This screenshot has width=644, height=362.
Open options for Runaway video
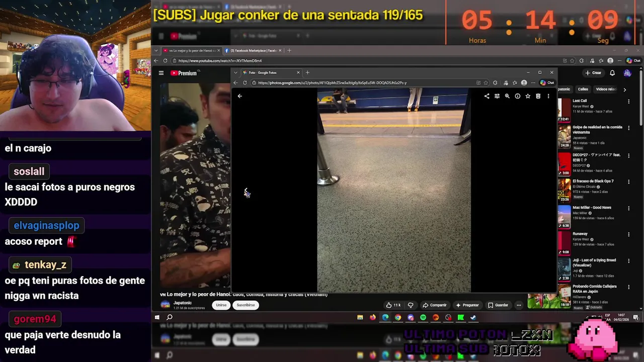point(628,234)
